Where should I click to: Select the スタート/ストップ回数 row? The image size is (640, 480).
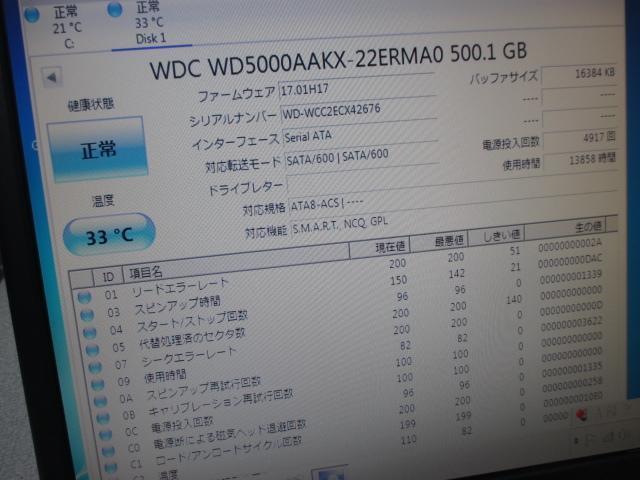(343, 305)
